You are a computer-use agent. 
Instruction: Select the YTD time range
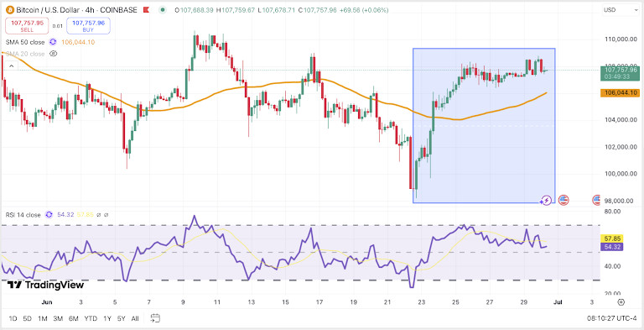[x=91, y=318]
